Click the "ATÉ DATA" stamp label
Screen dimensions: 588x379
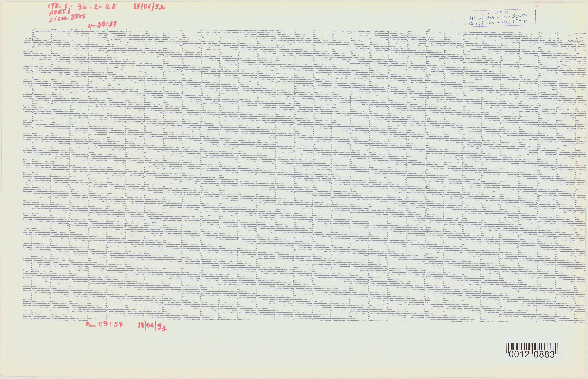pyautogui.click(x=459, y=24)
